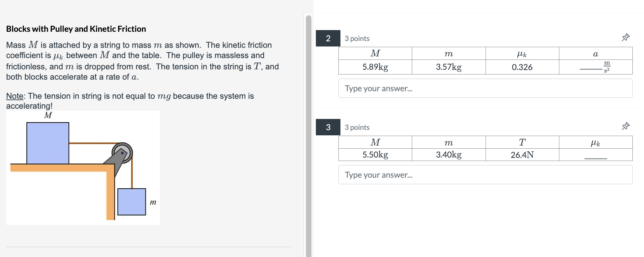Viewport: 644px width, 257px height.
Task: Click the 3.40kg value in question 3
Action: click(x=448, y=155)
